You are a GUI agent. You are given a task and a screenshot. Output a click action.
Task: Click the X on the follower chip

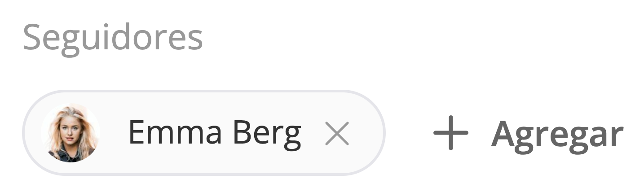[337, 133]
